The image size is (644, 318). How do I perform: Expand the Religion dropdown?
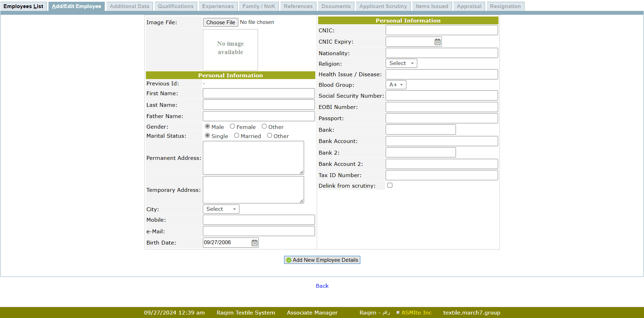(x=401, y=63)
